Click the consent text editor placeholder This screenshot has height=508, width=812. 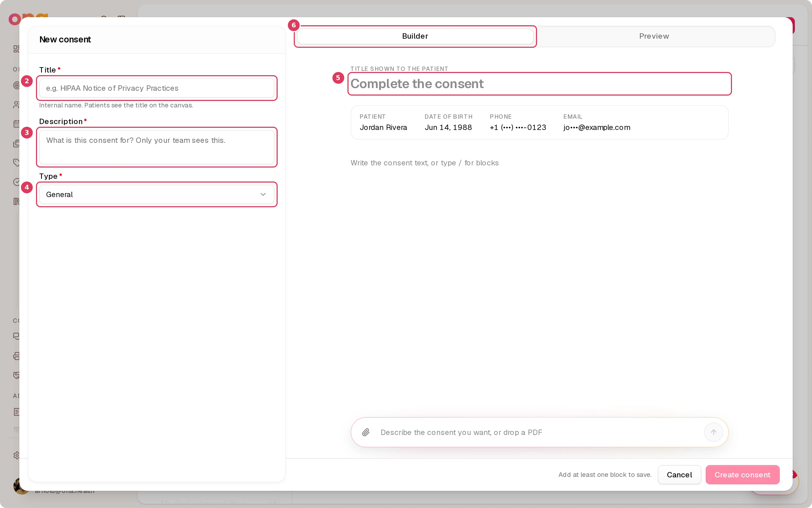[425, 163]
